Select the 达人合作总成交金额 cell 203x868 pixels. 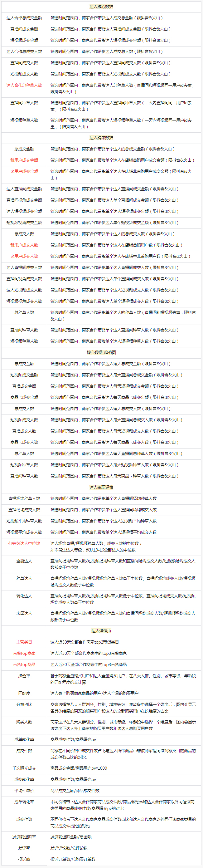(x=24, y=18)
